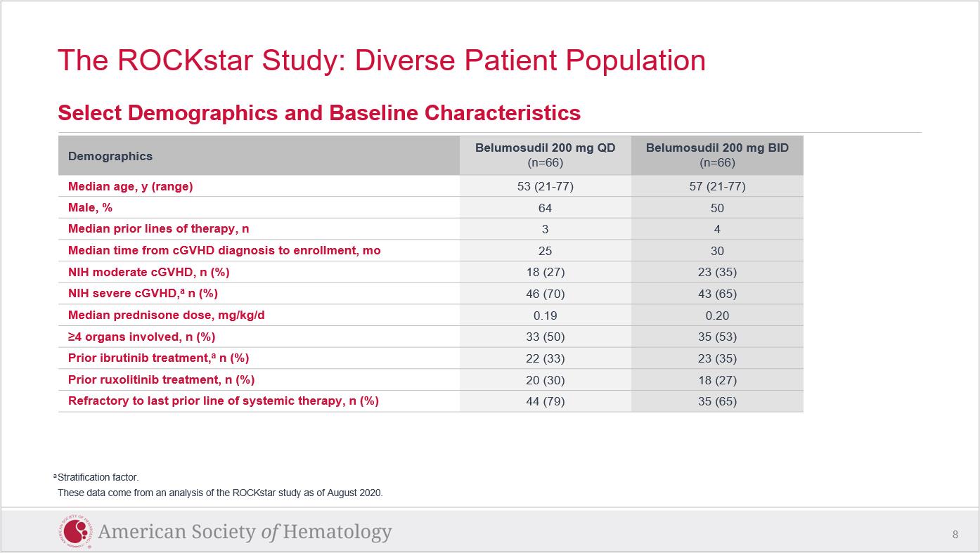Click the value 46 (70)
Viewport: 980px width, 553px height.
546,294
